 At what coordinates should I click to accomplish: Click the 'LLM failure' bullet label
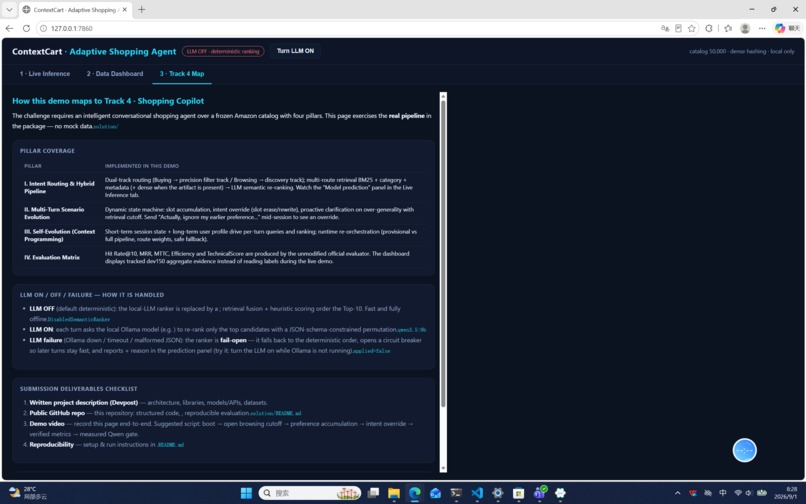coord(46,340)
